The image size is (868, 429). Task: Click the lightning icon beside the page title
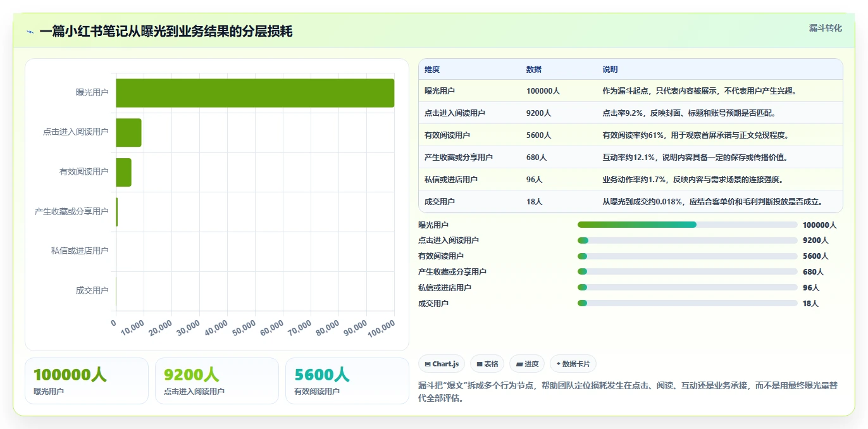coord(30,32)
